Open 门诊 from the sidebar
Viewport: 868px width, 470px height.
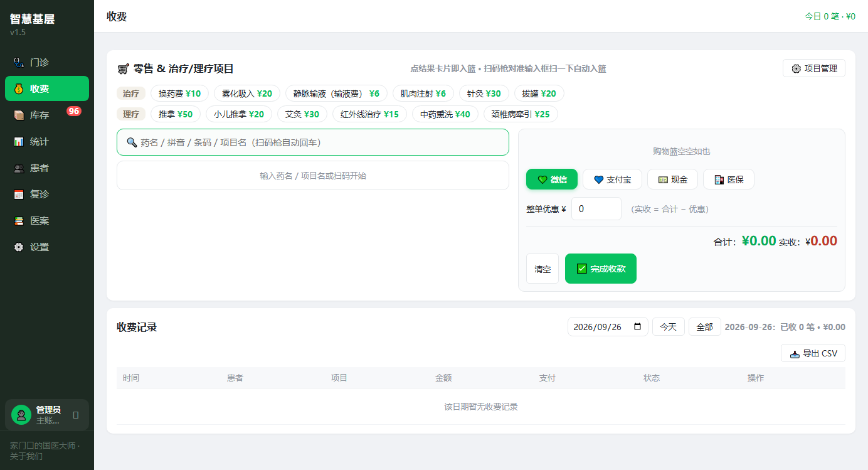(x=47, y=62)
